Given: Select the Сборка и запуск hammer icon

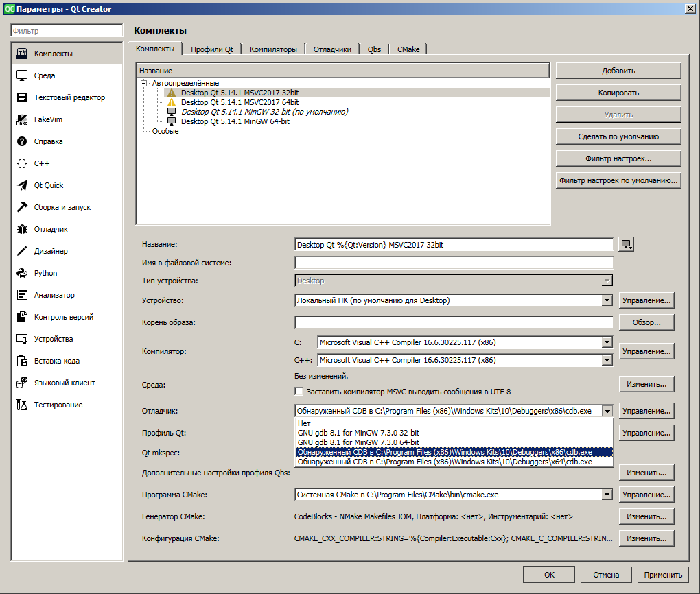Looking at the screenshot, I should [x=22, y=207].
